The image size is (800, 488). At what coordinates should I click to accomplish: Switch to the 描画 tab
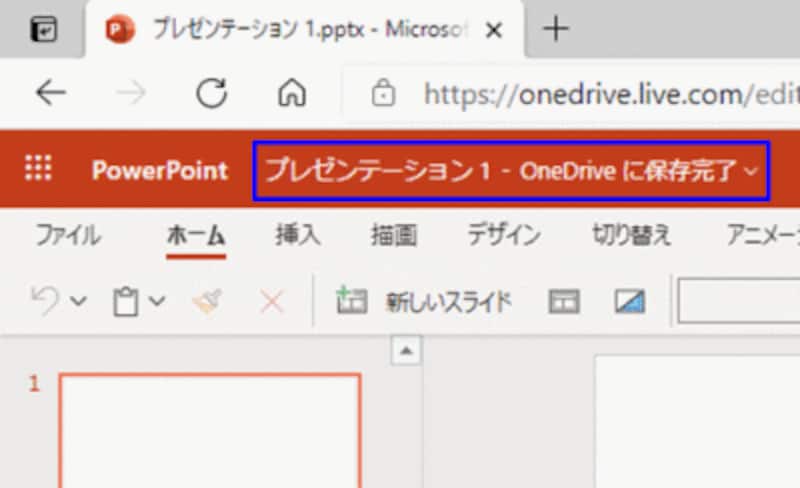(x=394, y=235)
